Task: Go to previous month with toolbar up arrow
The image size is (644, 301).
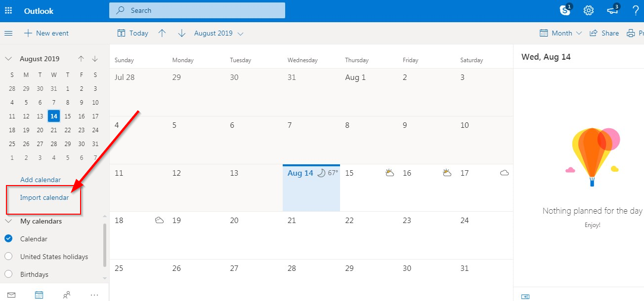Action: pyautogui.click(x=162, y=33)
